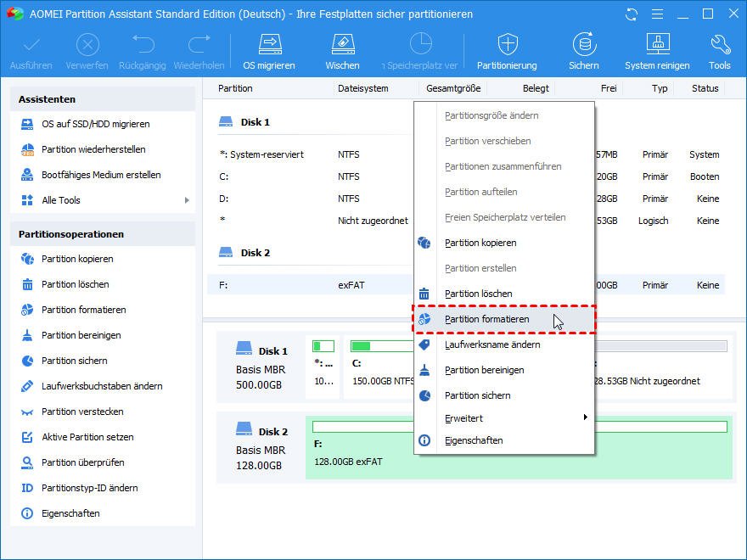This screenshot has width=747, height=560.
Task: Sort by the Belegt column header
Action: 536,88
